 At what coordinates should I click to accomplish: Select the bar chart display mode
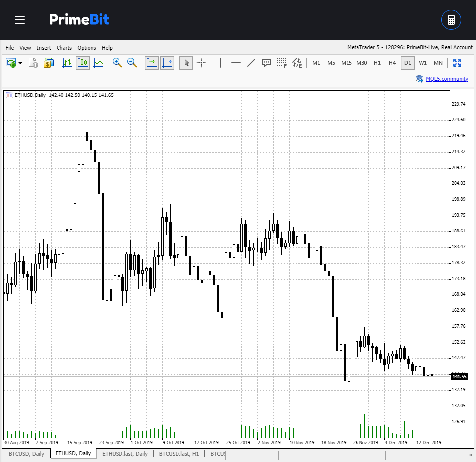click(67, 63)
